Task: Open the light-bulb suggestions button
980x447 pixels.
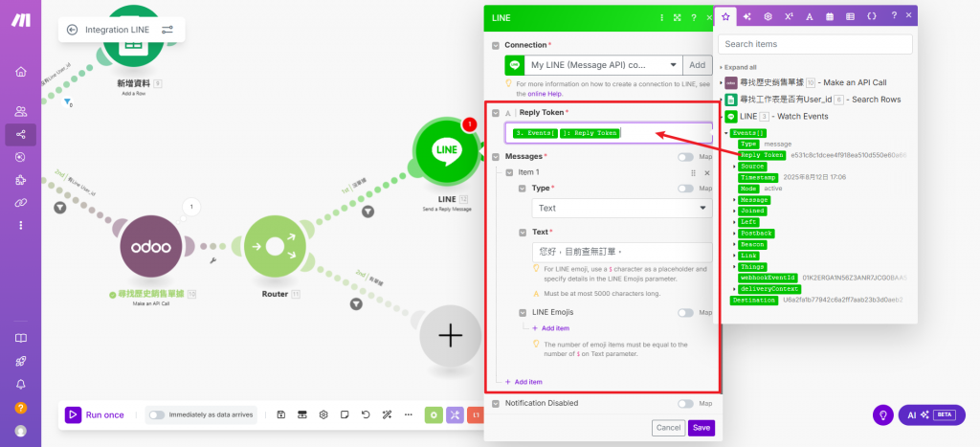Action: [883, 415]
